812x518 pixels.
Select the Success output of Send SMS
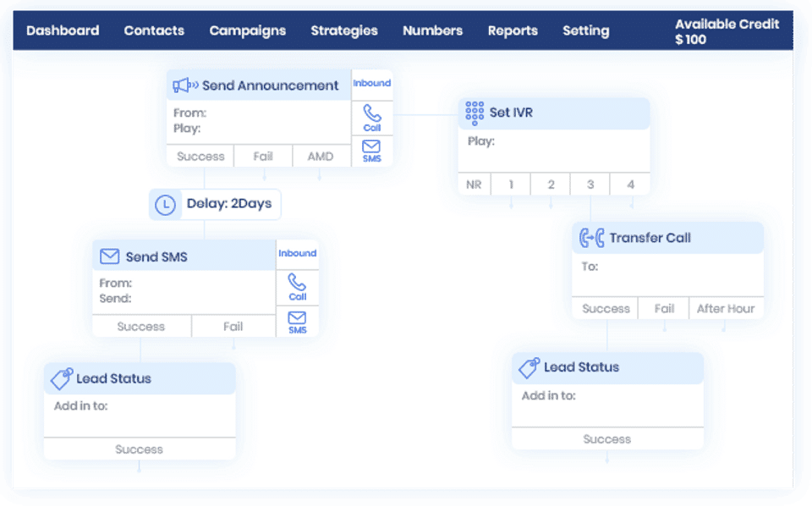(141, 327)
